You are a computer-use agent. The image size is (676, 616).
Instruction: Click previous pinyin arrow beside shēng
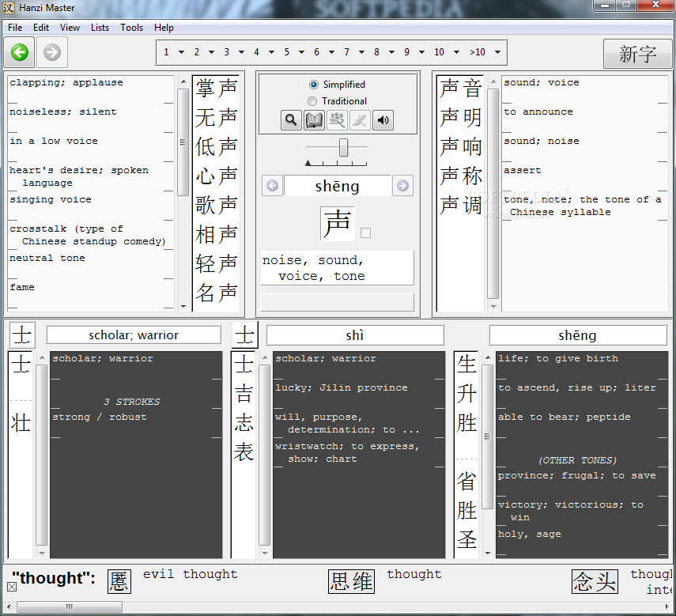tap(273, 186)
